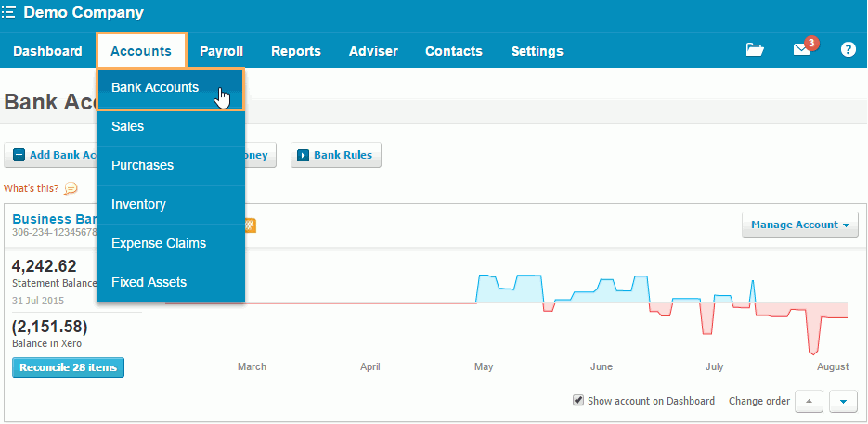Click the Balance in Xero label
868x424 pixels.
(47, 343)
